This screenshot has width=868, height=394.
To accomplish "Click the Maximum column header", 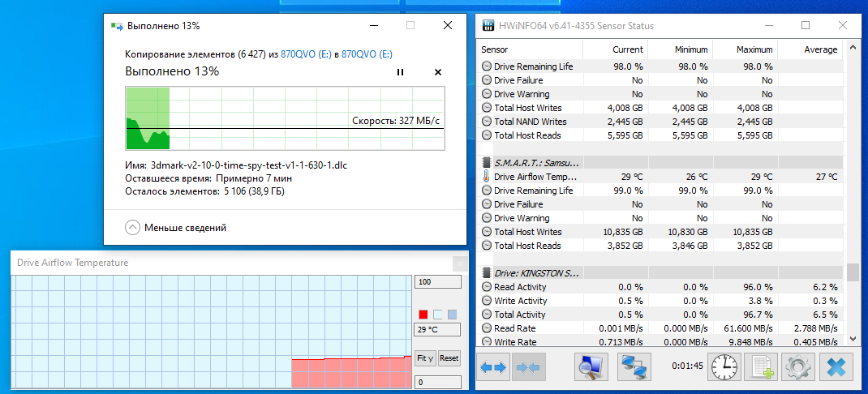I will (x=746, y=49).
